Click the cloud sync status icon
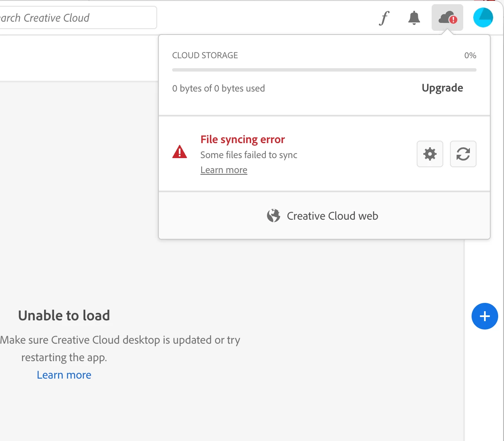 447,18
